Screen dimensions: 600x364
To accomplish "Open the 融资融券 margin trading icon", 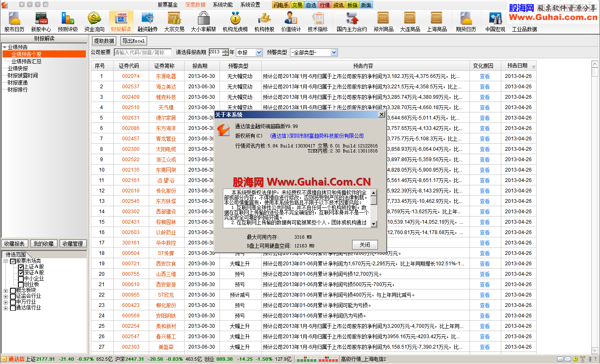I will click(x=147, y=22).
